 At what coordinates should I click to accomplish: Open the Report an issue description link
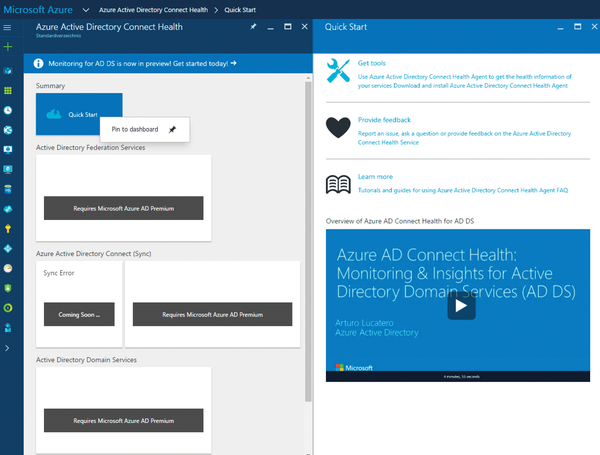(464, 138)
